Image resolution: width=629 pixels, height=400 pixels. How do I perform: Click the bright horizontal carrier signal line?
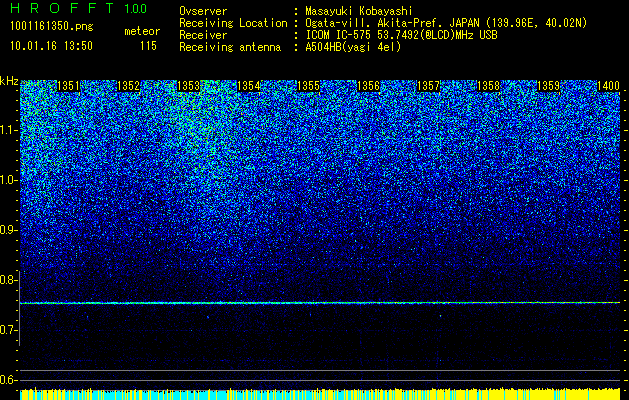click(x=320, y=303)
